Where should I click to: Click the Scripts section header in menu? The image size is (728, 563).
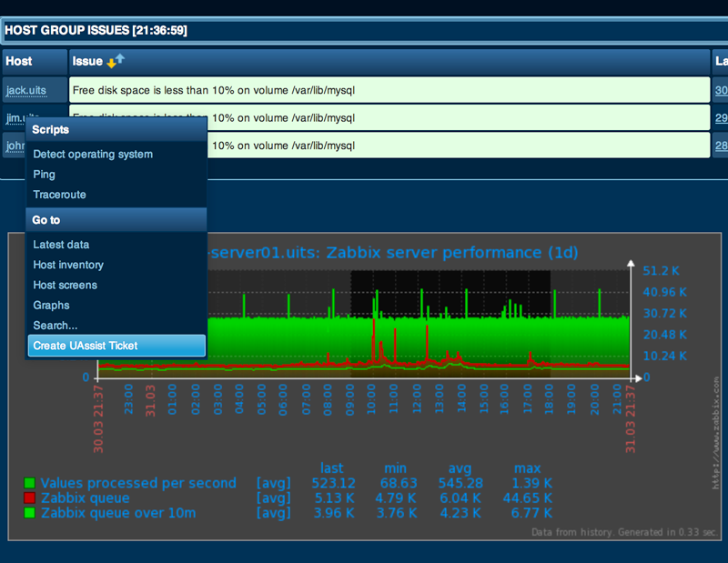pos(116,129)
